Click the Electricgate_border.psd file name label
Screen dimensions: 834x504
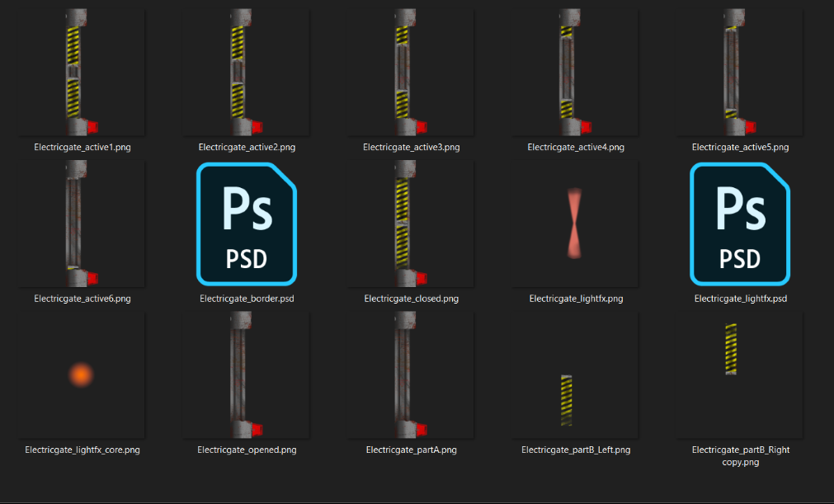point(247,299)
